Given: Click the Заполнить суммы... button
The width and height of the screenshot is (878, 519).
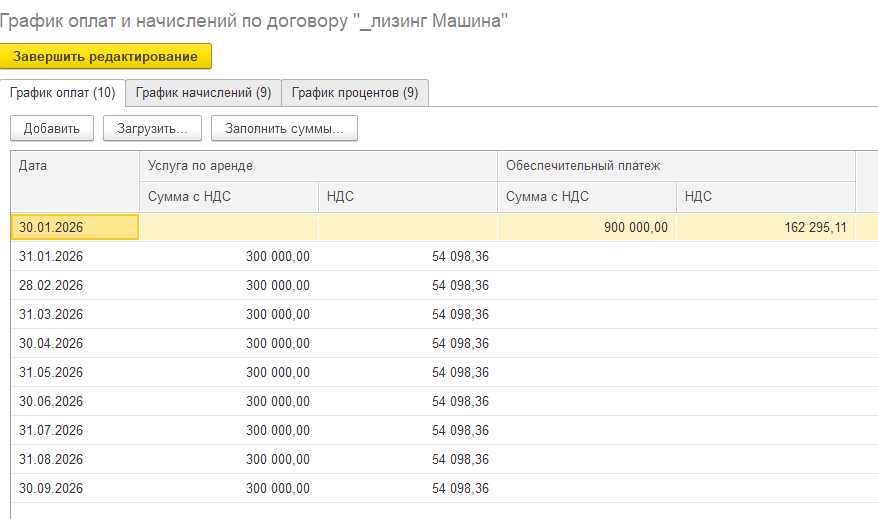Looking at the screenshot, I should point(284,128).
